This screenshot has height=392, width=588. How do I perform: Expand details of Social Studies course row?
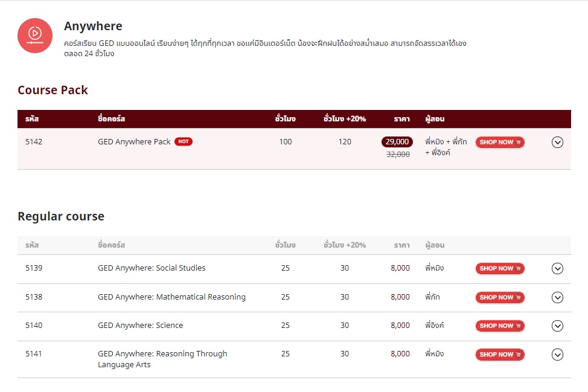(x=557, y=269)
